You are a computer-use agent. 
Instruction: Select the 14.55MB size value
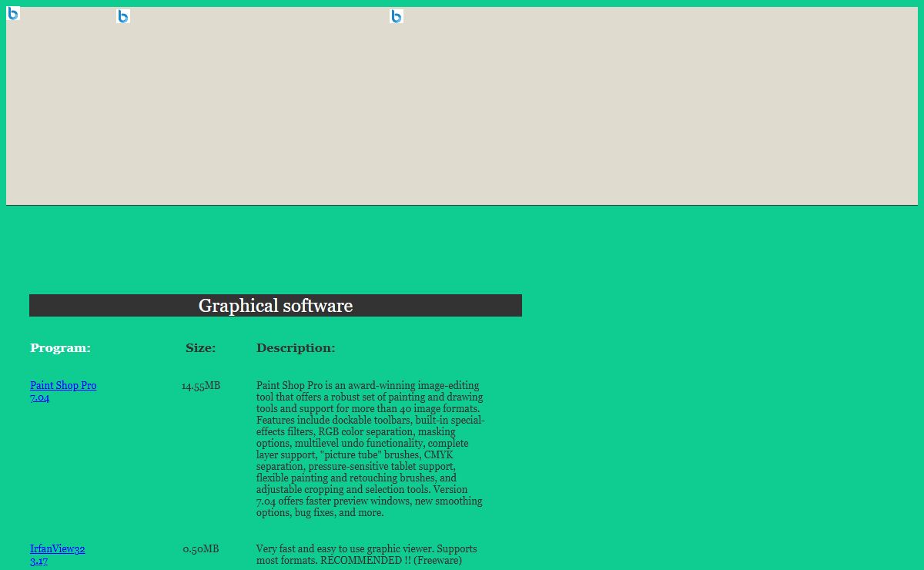point(201,386)
